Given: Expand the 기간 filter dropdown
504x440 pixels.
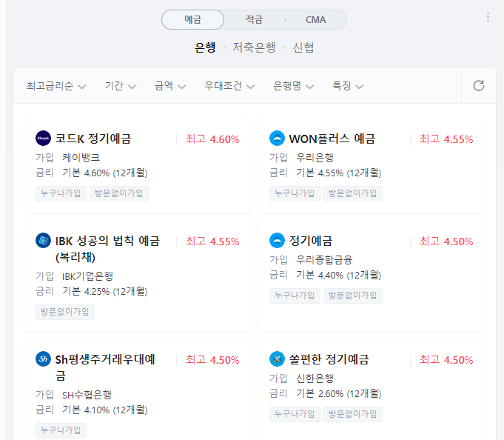Looking at the screenshot, I should (121, 86).
